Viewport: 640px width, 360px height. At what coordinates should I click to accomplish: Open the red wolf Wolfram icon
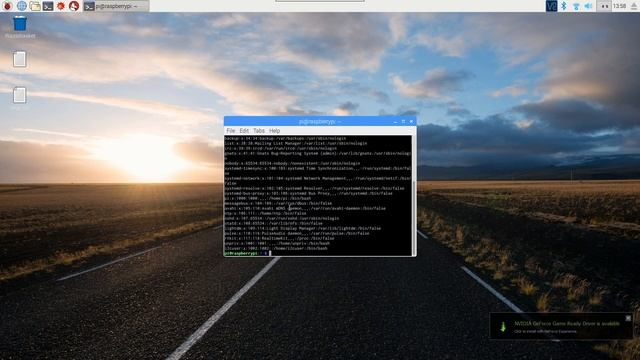point(74,6)
